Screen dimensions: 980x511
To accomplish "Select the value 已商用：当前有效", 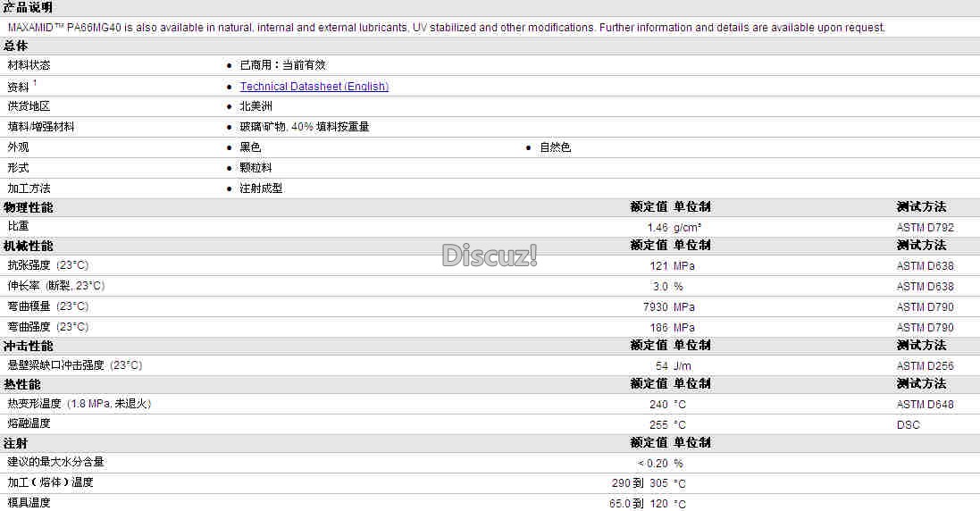I will tap(282, 65).
